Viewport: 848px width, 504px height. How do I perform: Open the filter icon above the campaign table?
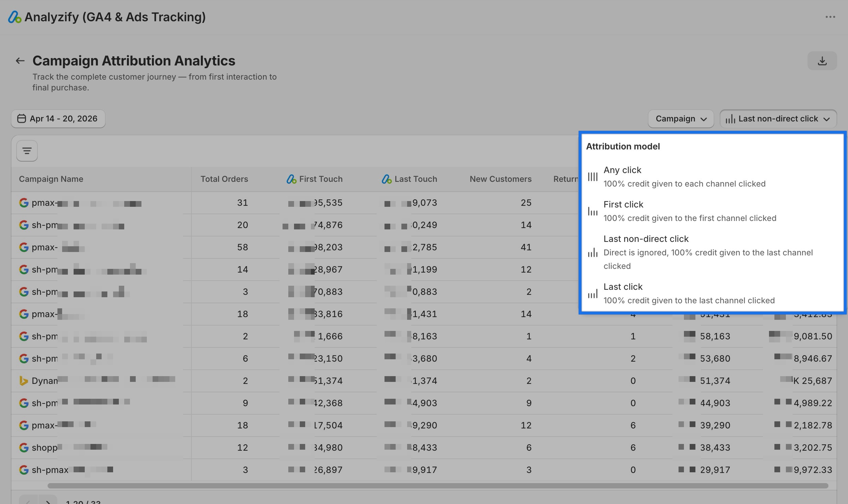[26, 150]
